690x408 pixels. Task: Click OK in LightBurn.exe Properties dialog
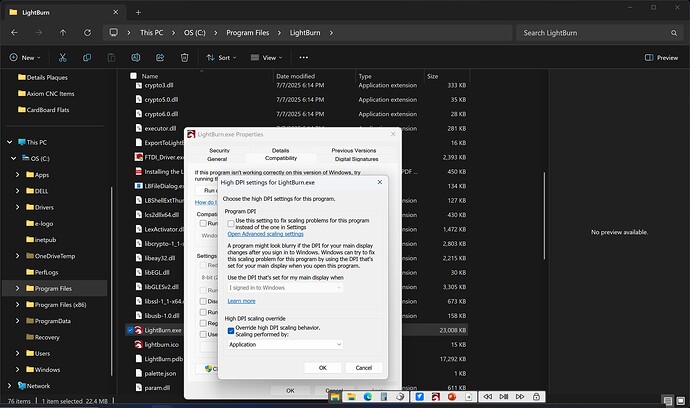tap(290, 390)
